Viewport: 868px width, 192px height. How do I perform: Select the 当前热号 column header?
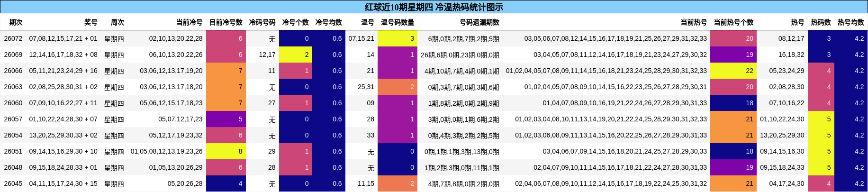click(x=694, y=22)
